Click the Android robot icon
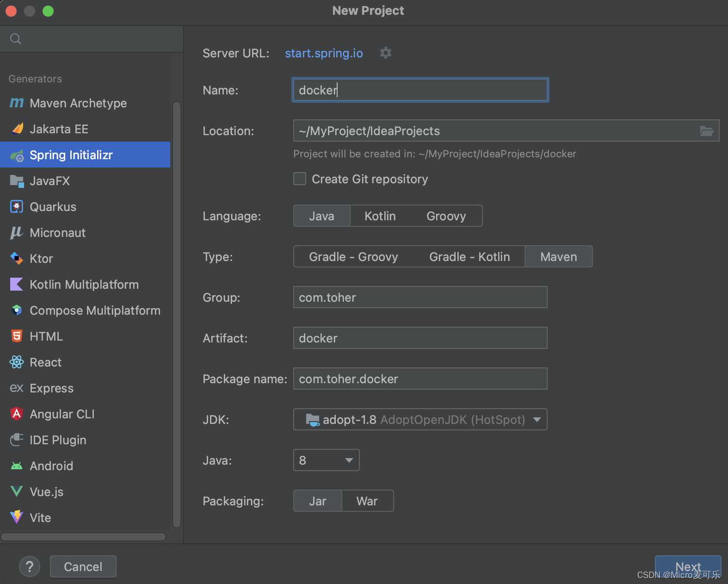Viewport: 728px width, 584px height. coord(17,466)
